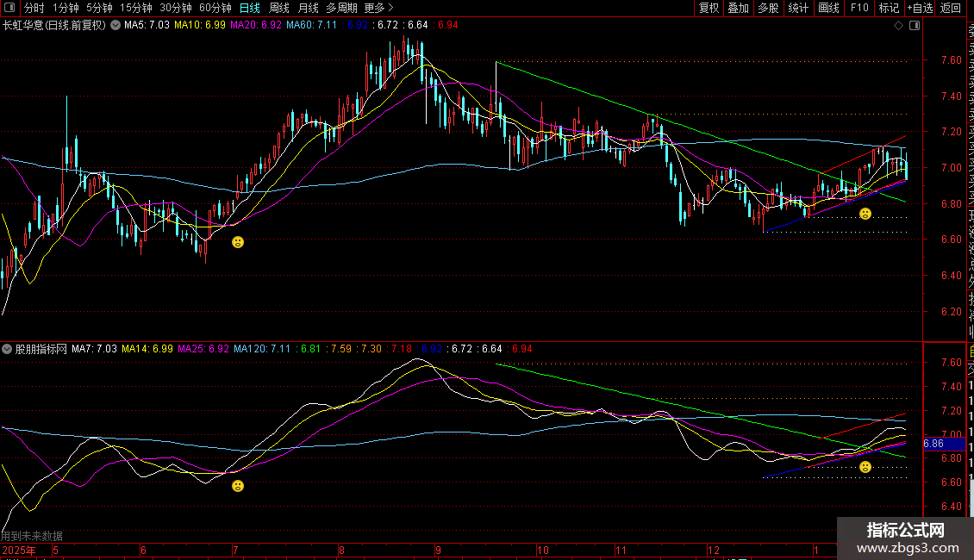
Task: Click the 返回 back button
Action: pyautogui.click(x=951, y=8)
